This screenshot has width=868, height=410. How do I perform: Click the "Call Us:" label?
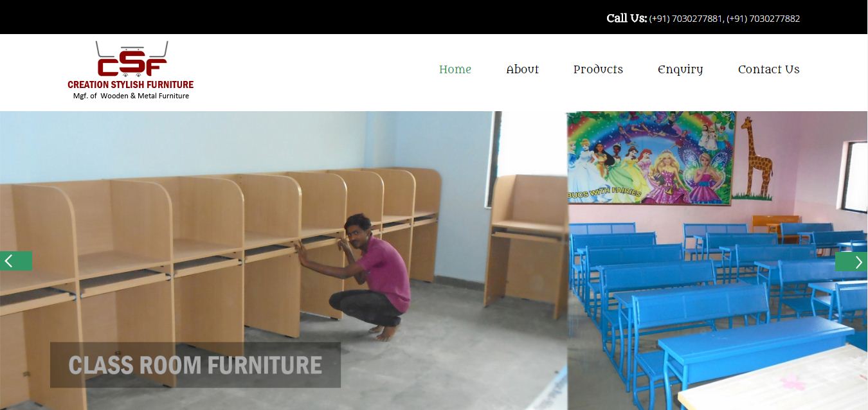coord(626,18)
